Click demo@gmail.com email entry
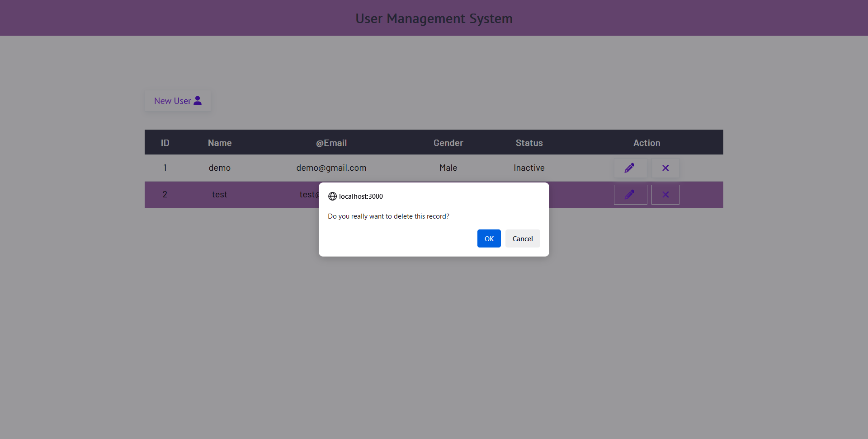Screen dimensions: 868x439 331,168
